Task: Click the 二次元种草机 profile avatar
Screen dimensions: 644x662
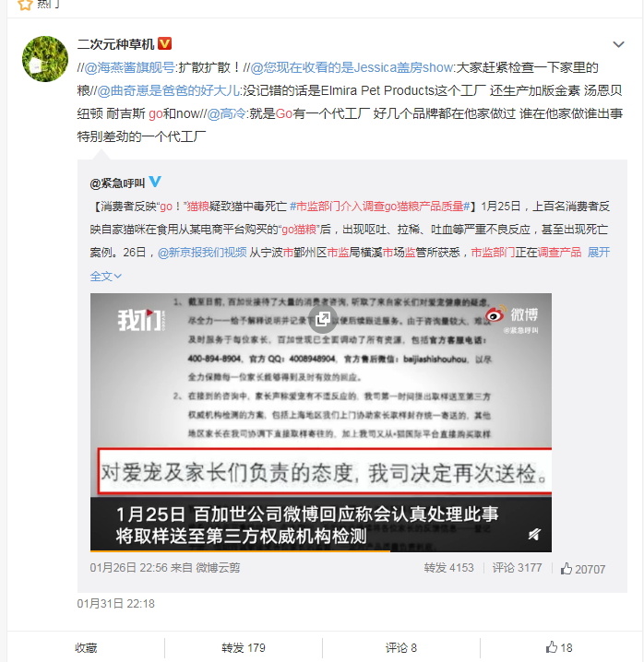Action: 45,59
